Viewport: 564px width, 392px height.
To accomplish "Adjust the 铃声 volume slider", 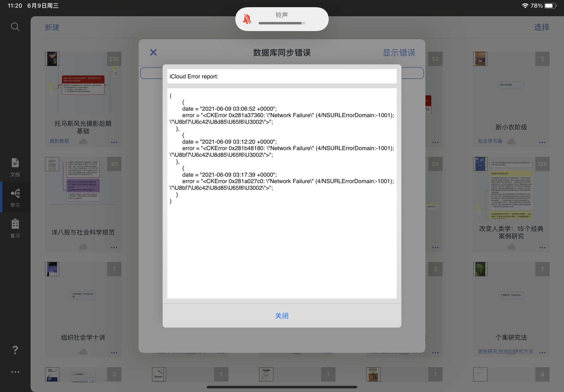I will click(x=282, y=23).
